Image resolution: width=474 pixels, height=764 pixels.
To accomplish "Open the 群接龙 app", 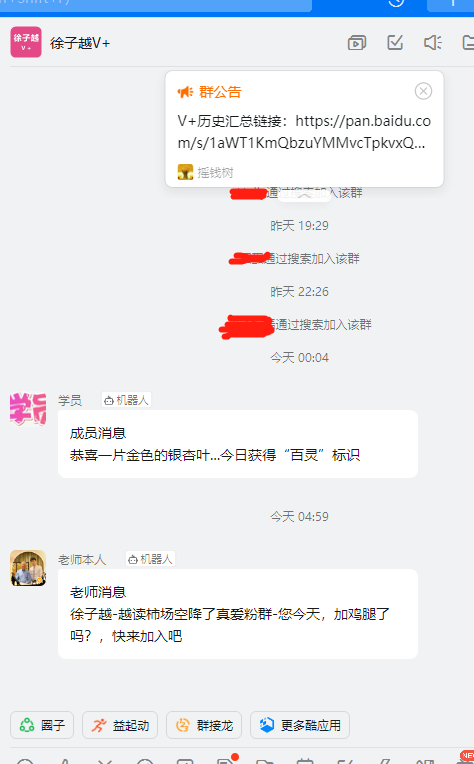I will click(204, 725).
